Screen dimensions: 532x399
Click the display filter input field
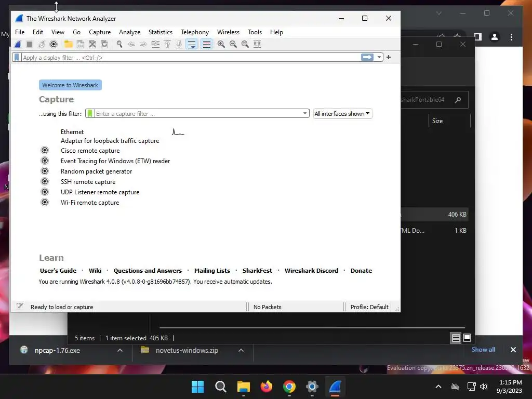click(190, 57)
